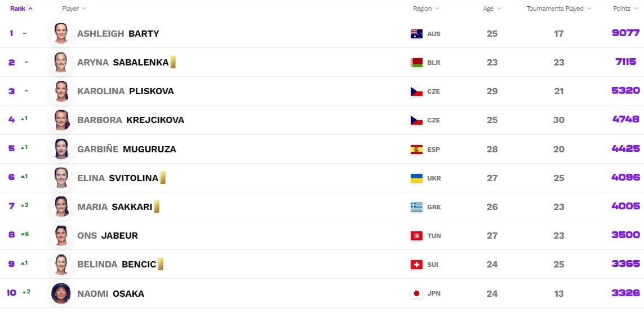644x312 pixels.
Task: Open Ons Jabeur's player page
Action: (107, 236)
